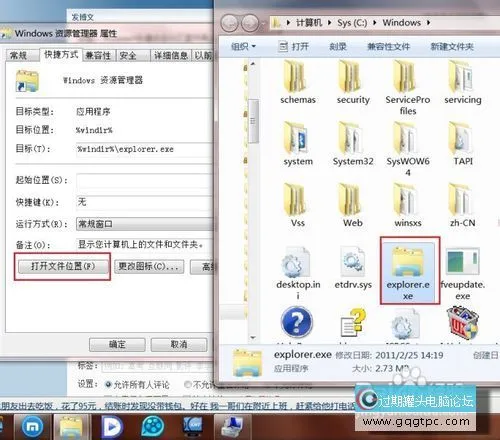
Task: Switch to the 兼容性 tab
Action: click(x=98, y=55)
